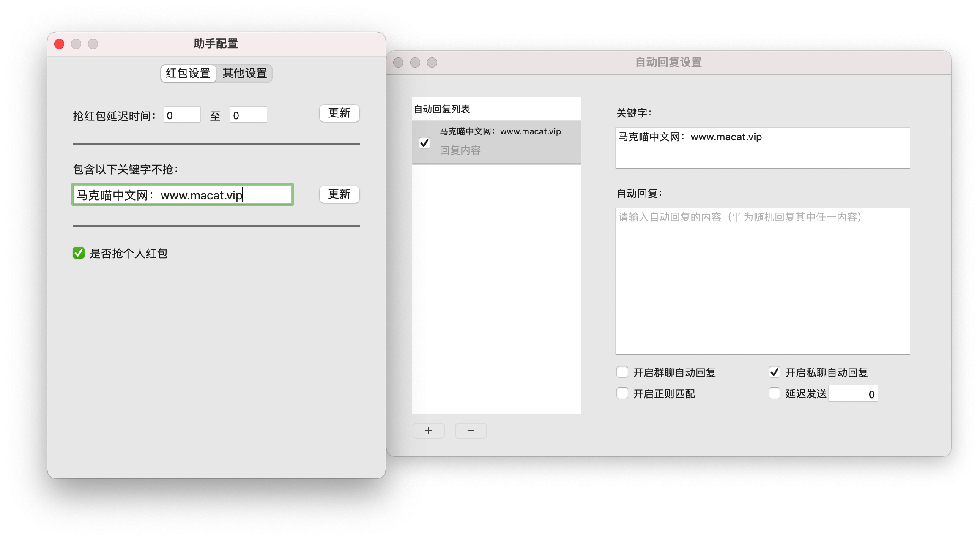
Task: Toggle the 是否抢个人红包 checkbox
Action: point(79,253)
